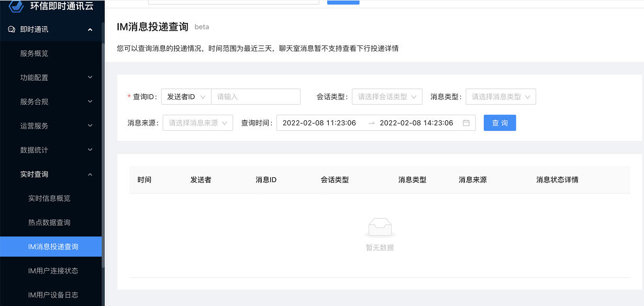Expand the 运营服务 submenu
Viewport: 644px width, 306px height.
(90, 126)
